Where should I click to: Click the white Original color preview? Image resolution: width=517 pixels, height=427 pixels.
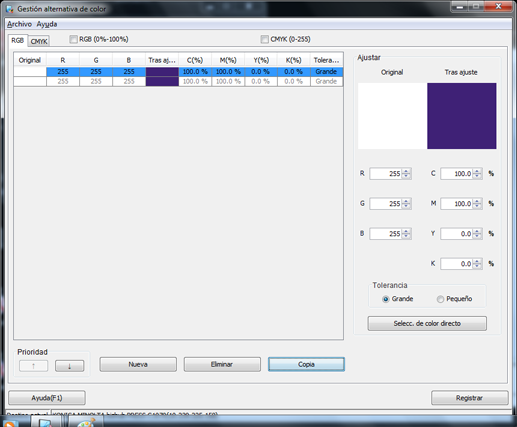click(392, 116)
